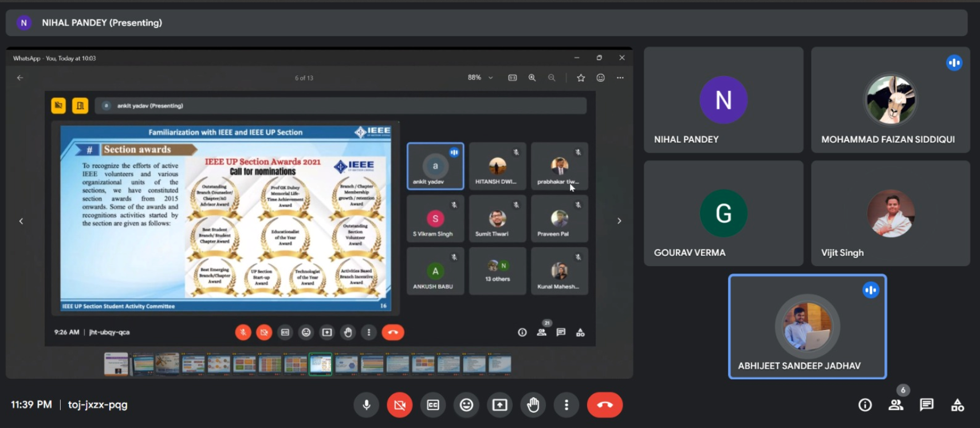Open the WhatsApp viewer three-dot menu
980x428 pixels.
pyautogui.click(x=620, y=78)
